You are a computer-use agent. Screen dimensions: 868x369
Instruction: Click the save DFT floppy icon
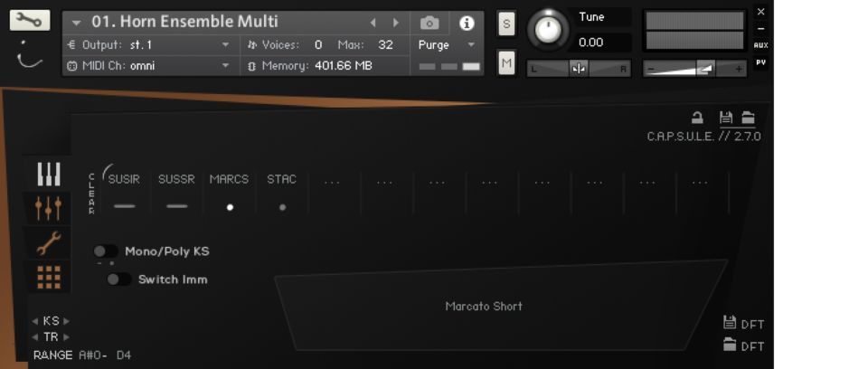[x=730, y=323]
